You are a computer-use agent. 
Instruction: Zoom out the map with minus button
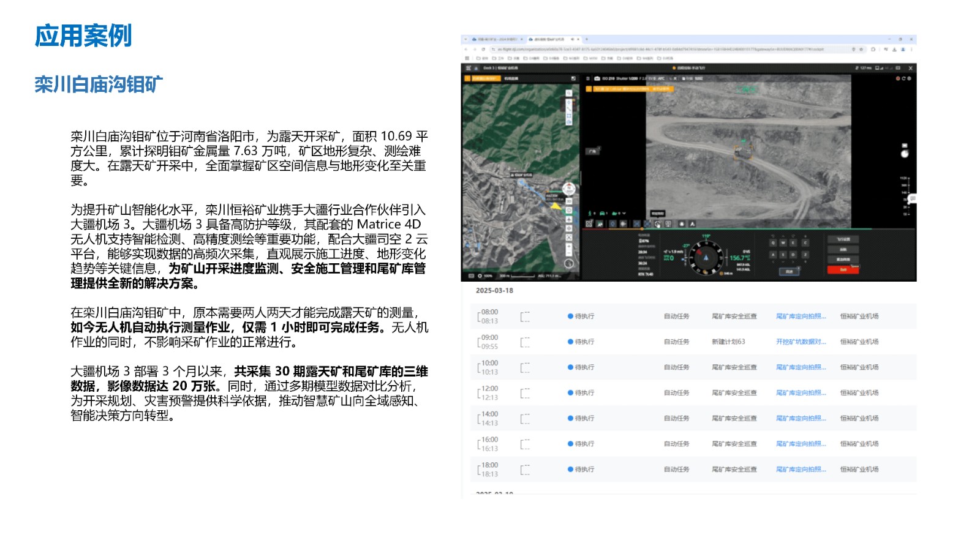click(x=569, y=253)
